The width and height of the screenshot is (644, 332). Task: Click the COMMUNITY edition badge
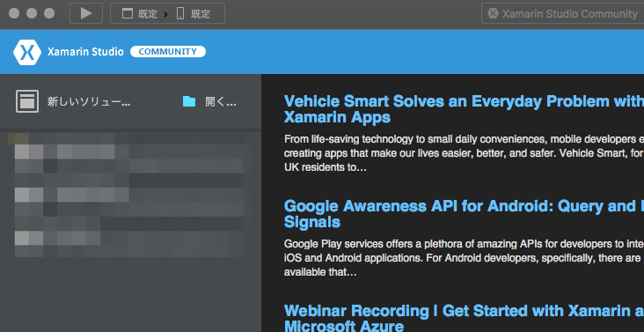168,52
